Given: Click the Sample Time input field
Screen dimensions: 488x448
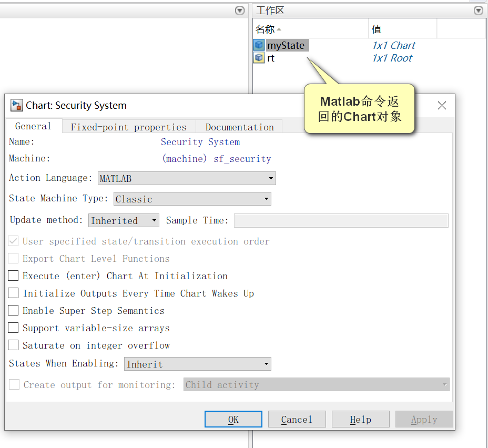Looking at the screenshot, I should point(341,220).
